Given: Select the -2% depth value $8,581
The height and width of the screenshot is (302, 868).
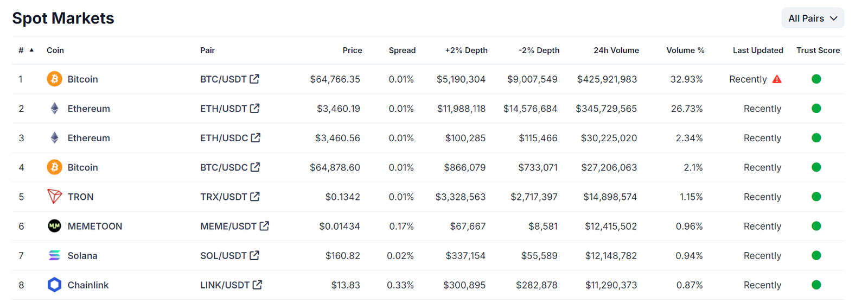Looking at the screenshot, I should tap(543, 226).
